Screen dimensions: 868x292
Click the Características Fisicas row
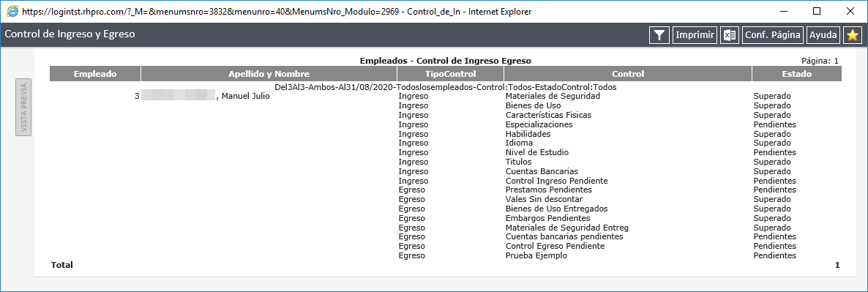(x=549, y=115)
